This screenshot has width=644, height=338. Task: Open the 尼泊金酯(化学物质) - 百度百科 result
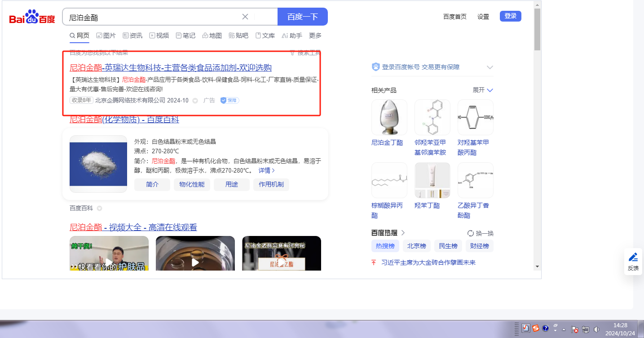[124, 120]
